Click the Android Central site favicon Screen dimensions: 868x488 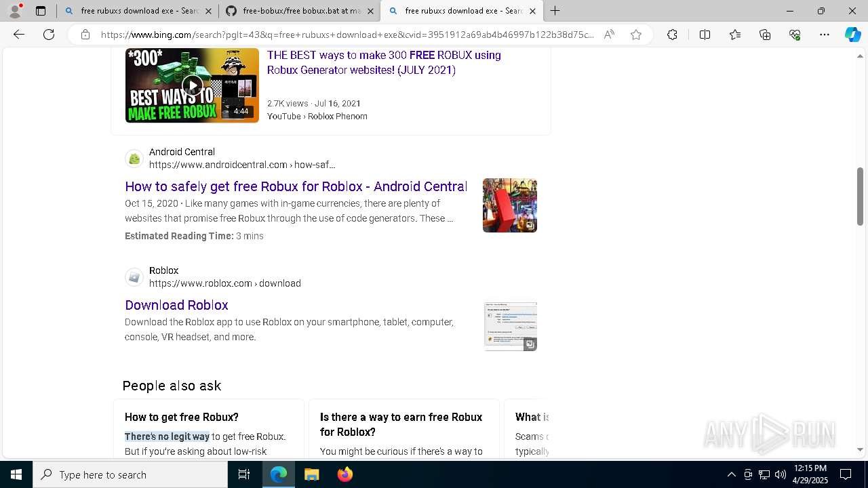click(x=134, y=159)
